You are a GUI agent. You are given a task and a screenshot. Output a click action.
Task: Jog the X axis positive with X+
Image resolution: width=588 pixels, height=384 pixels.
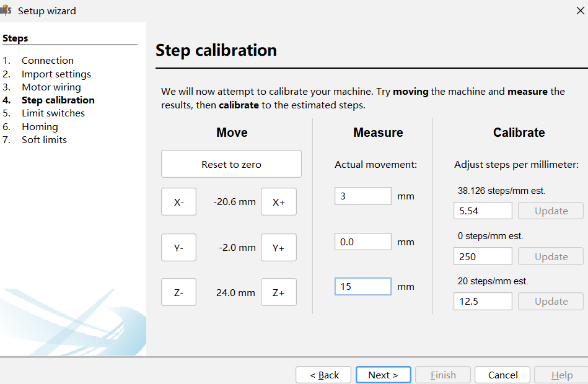(x=279, y=202)
